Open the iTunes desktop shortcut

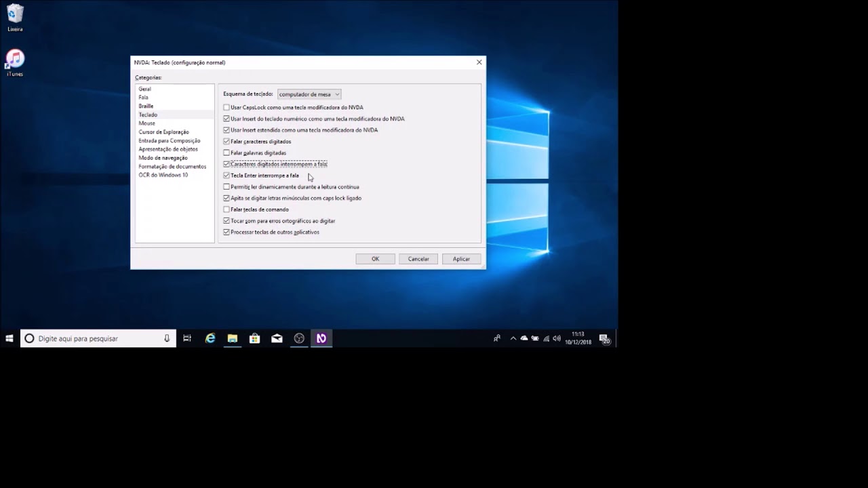[x=15, y=63]
